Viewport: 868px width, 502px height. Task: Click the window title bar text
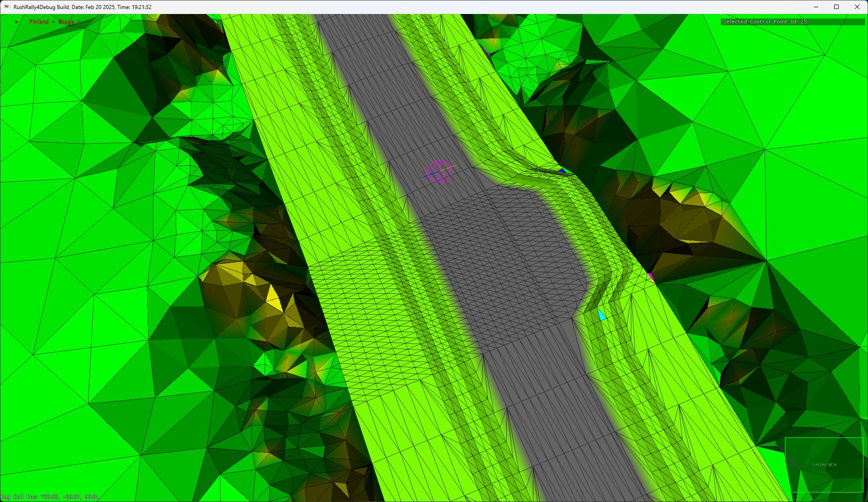tap(83, 7)
